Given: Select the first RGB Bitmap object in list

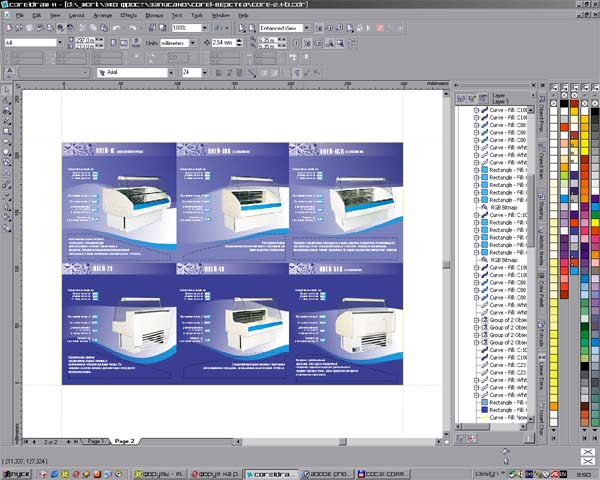Looking at the screenshot, I should [504, 207].
